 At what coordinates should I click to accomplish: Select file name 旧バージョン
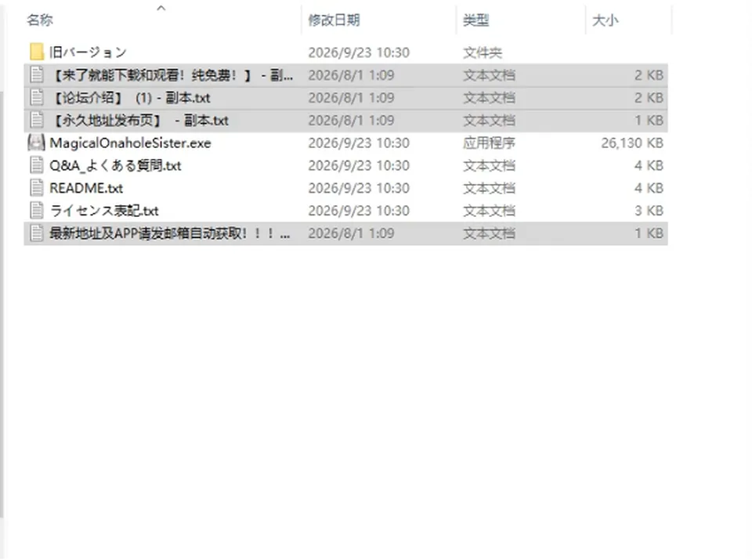(x=88, y=52)
